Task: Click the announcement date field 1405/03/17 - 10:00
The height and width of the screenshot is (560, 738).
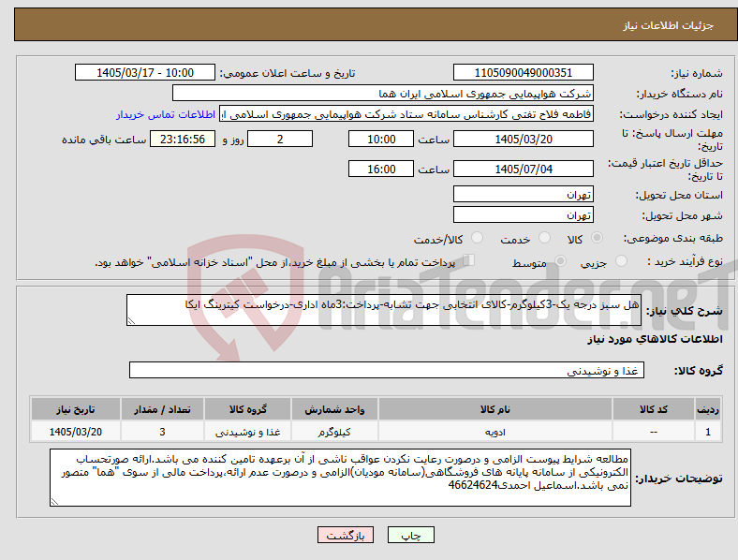Action: [x=145, y=72]
